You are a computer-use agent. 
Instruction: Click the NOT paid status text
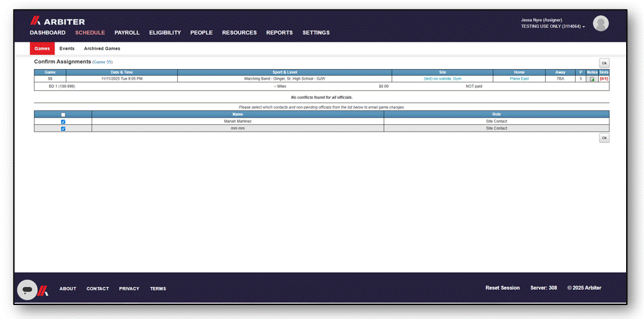(474, 86)
